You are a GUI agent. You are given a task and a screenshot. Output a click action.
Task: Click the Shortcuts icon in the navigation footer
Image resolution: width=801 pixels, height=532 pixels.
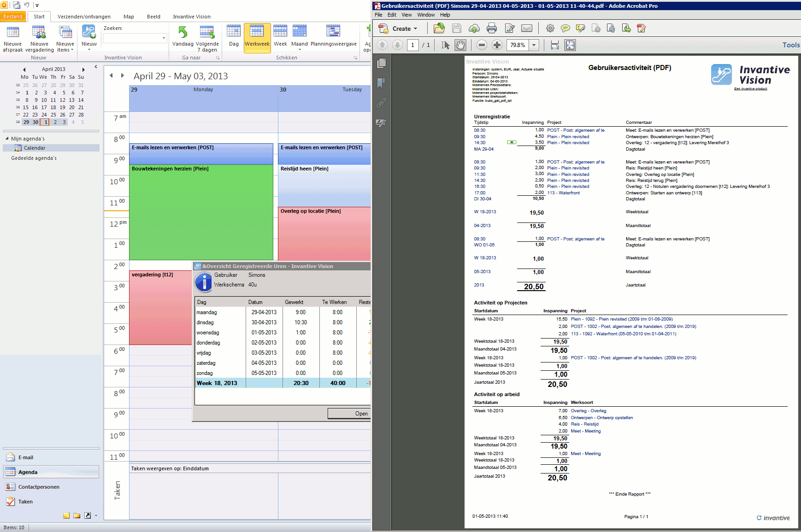[88, 515]
